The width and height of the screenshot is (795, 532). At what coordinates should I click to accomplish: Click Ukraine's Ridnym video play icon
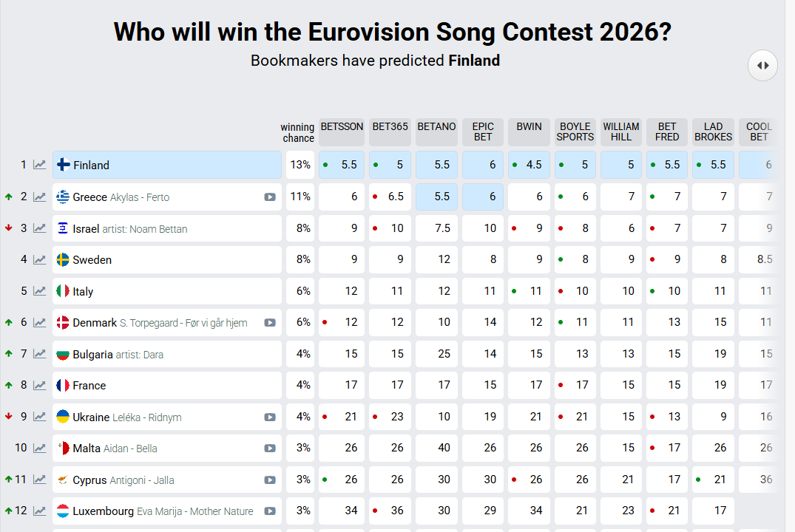pyautogui.click(x=270, y=417)
